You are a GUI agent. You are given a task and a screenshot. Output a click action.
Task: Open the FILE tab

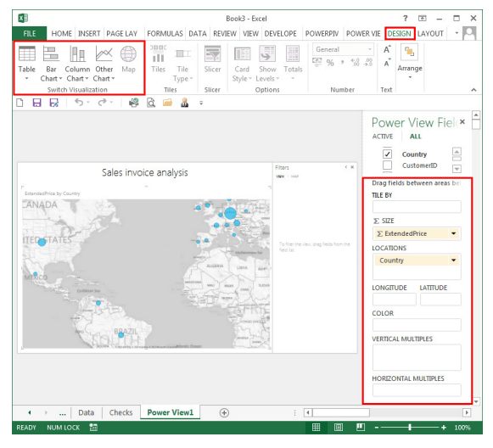point(29,34)
